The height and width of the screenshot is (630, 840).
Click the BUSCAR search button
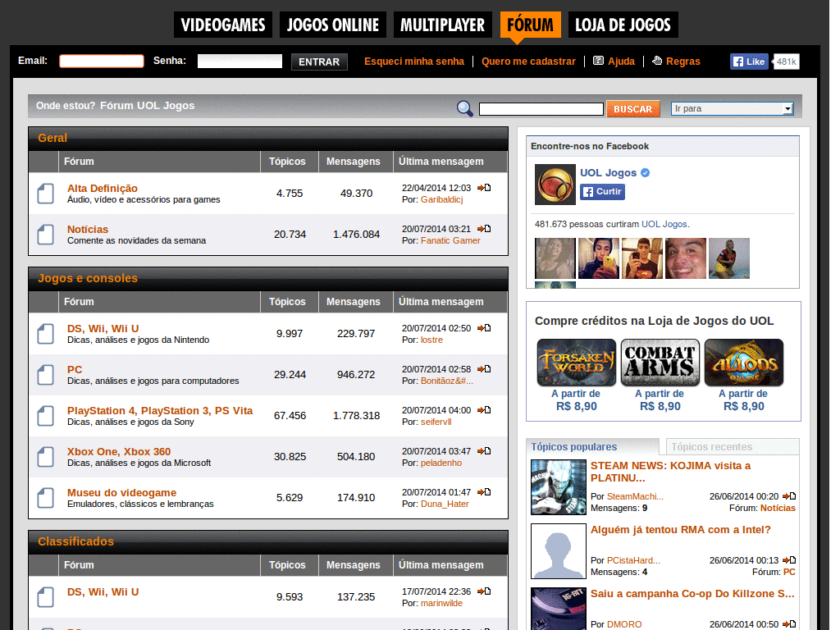pos(632,109)
